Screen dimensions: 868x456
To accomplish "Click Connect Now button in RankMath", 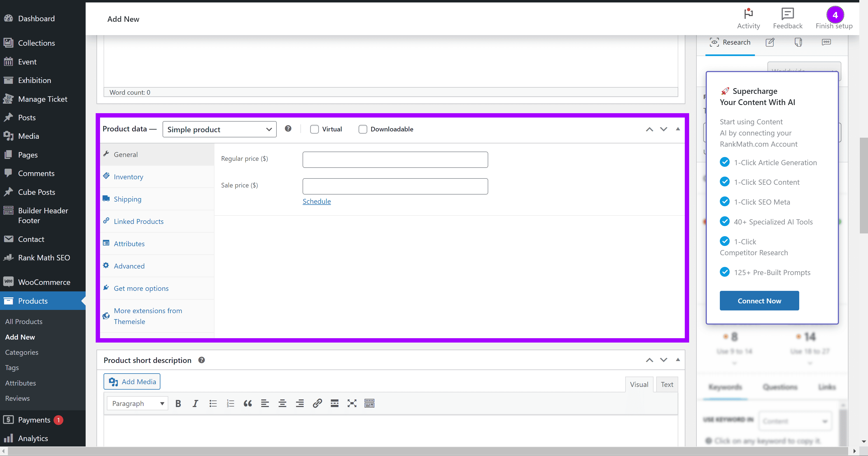I will tap(759, 300).
